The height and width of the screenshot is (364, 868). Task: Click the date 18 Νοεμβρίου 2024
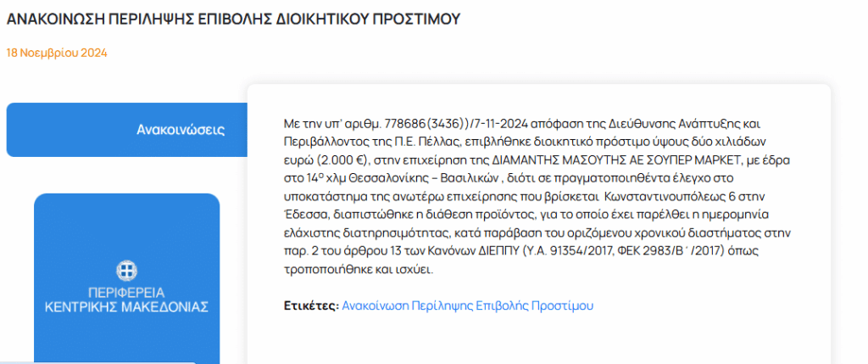pyautogui.click(x=57, y=53)
